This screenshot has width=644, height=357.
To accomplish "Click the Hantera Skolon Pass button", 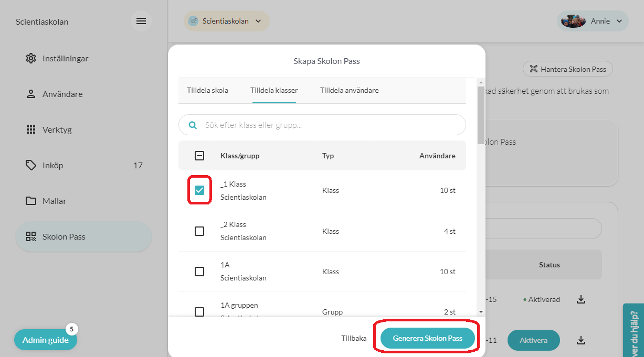I will coord(568,69).
